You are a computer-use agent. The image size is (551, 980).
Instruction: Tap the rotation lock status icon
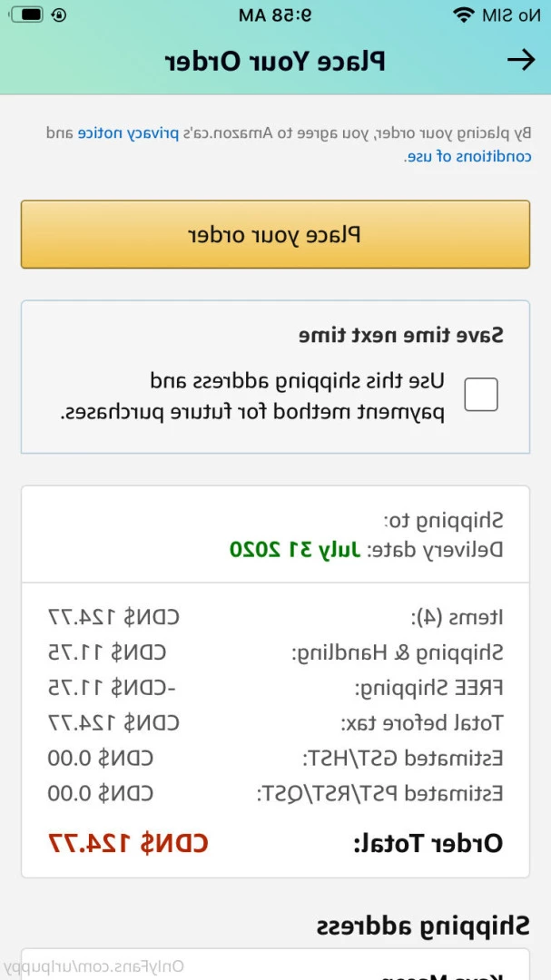tap(59, 15)
